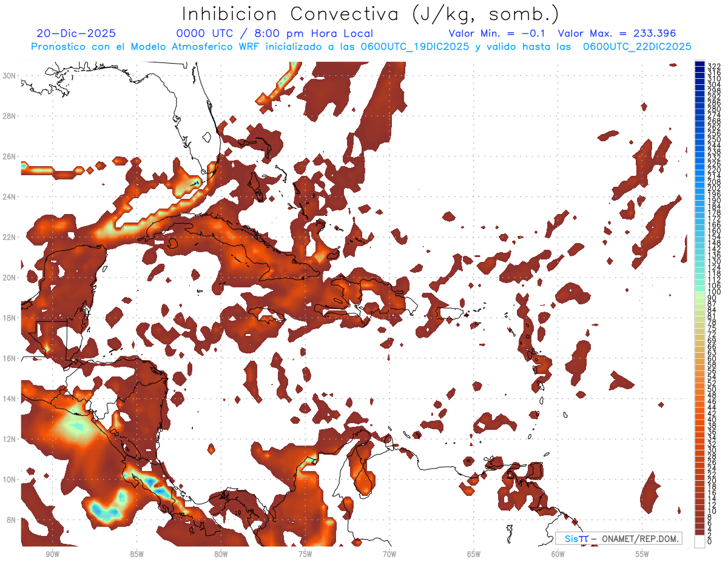The height and width of the screenshot is (562, 728).
Task: Click the 30N latitude label
Action: tap(9, 75)
